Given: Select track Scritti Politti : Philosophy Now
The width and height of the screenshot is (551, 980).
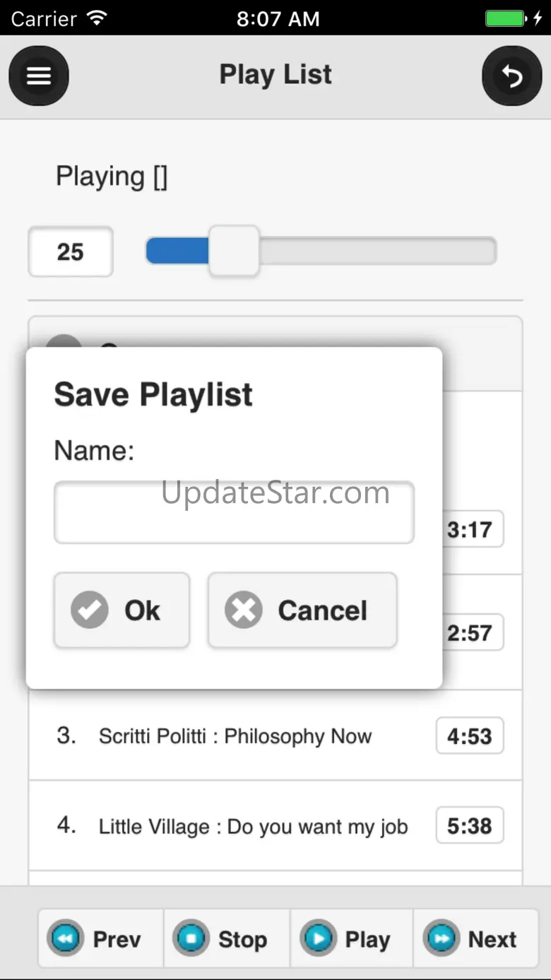Looking at the screenshot, I should pos(235,736).
